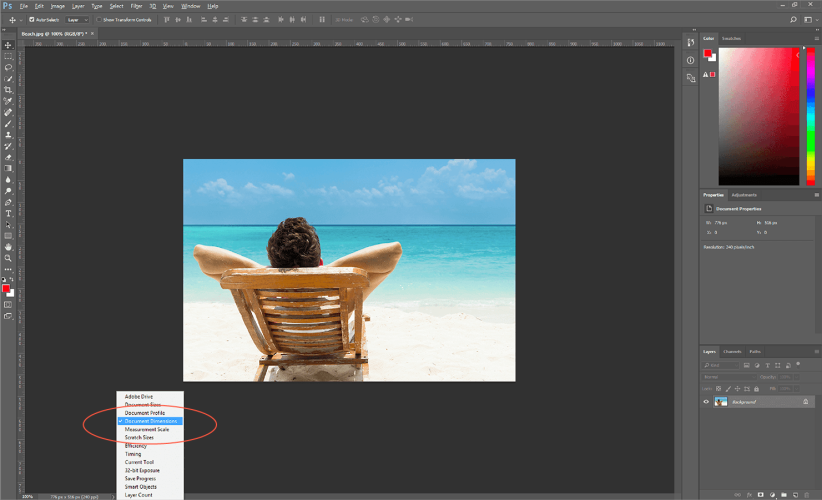Open the Window menu
This screenshot has width=822, height=500.
[190, 6]
